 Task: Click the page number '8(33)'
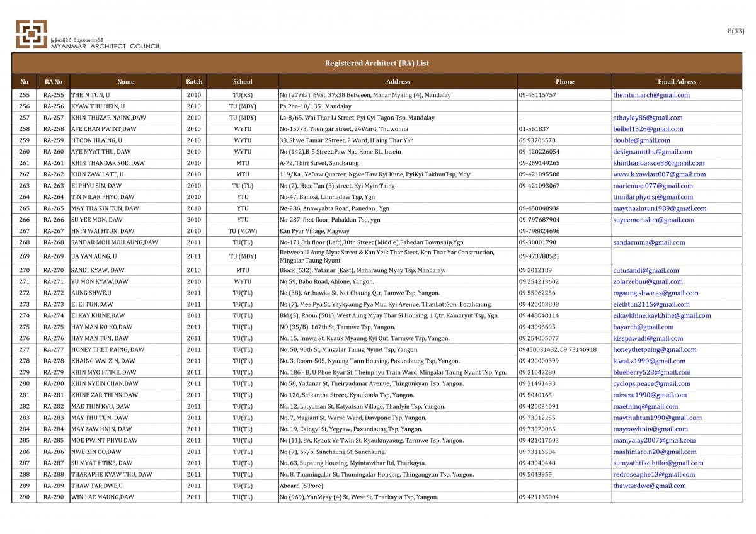pos(736,31)
